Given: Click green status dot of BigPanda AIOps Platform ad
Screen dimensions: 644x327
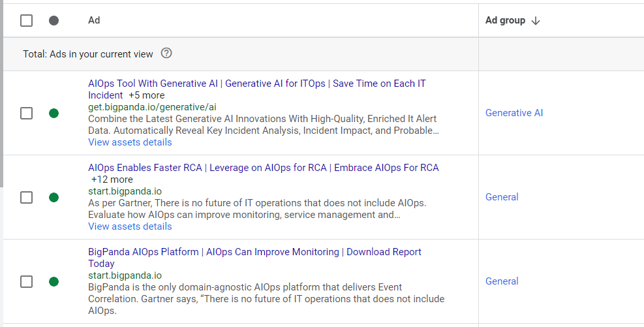Looking at the screenshot, I should [x=54, y=281].
